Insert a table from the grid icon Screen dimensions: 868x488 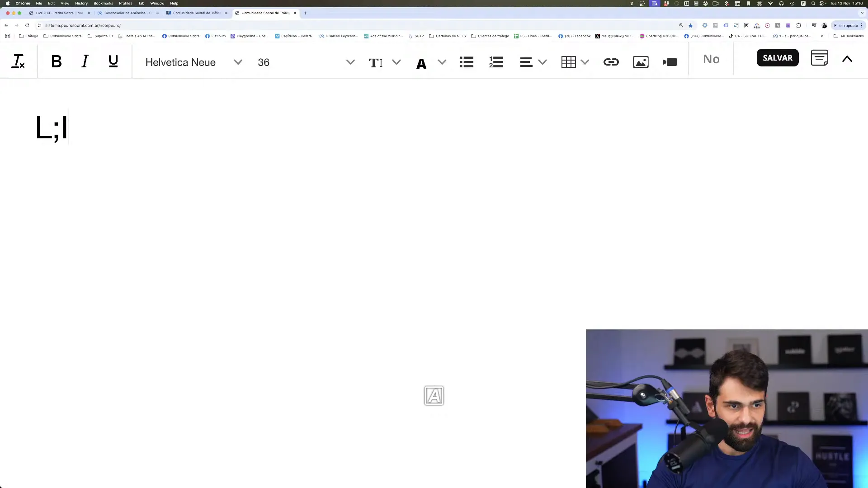point(568,62)
